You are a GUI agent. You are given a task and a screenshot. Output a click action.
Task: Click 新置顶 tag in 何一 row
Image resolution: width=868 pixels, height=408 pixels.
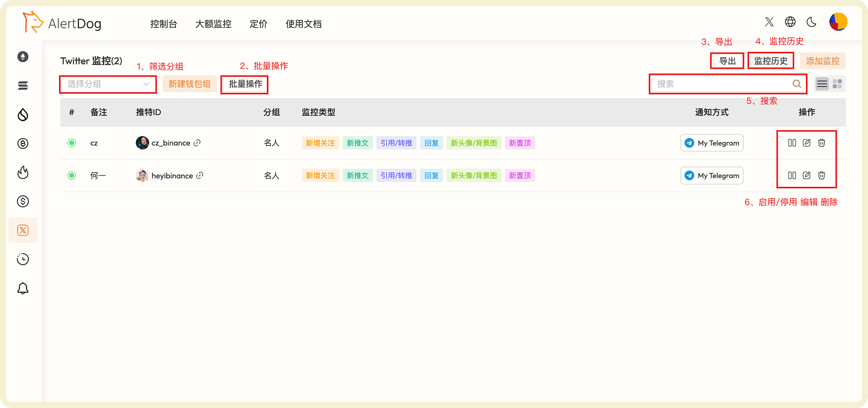[x=520, y=175]
